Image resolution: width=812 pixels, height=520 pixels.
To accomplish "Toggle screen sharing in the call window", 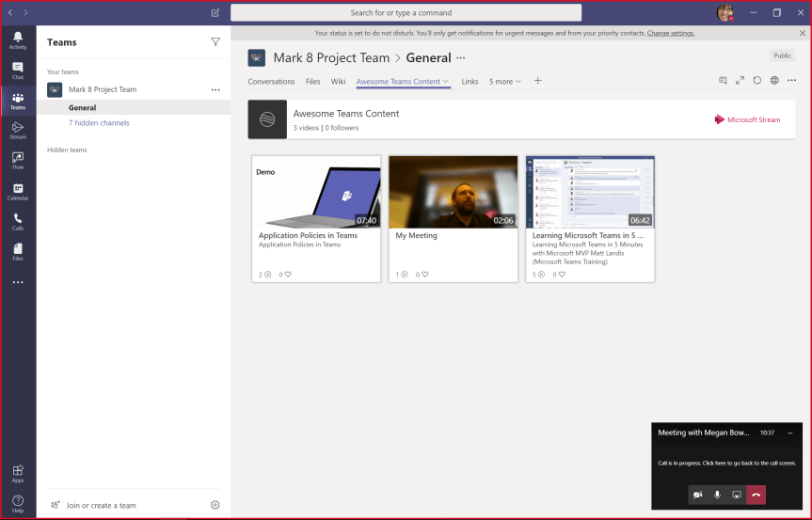I will [737, 495].
